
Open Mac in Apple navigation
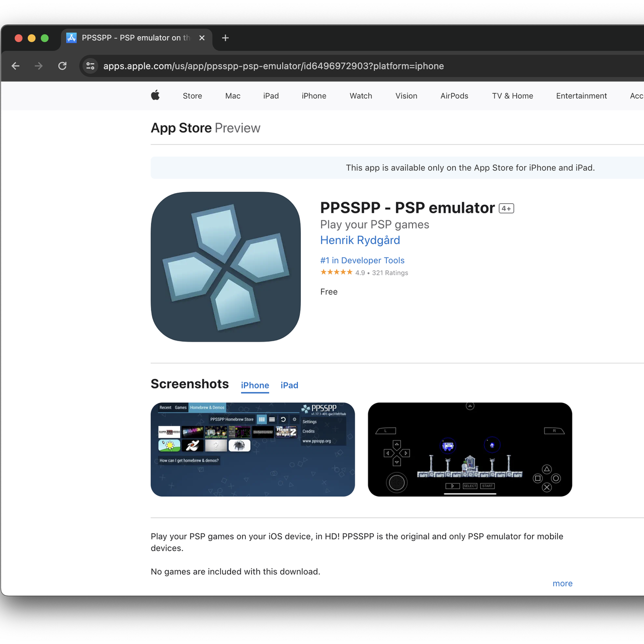pyautogui.click(x=233, y=96)
